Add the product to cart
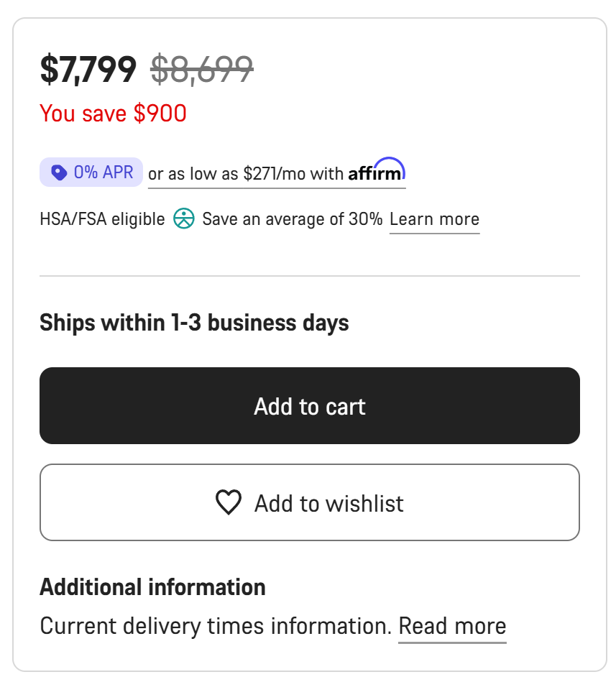Screen dimensions: 616x677 309,406
